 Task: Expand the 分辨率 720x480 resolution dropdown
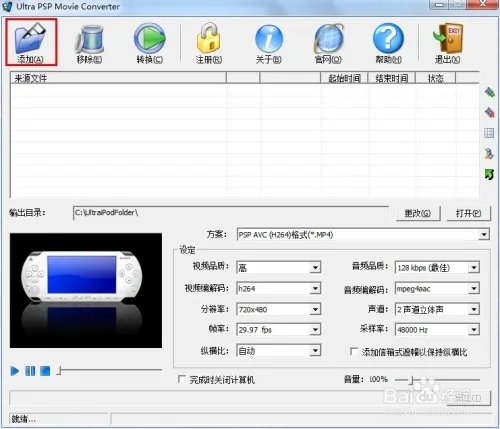pyautogui.click(x=315, y=309)
